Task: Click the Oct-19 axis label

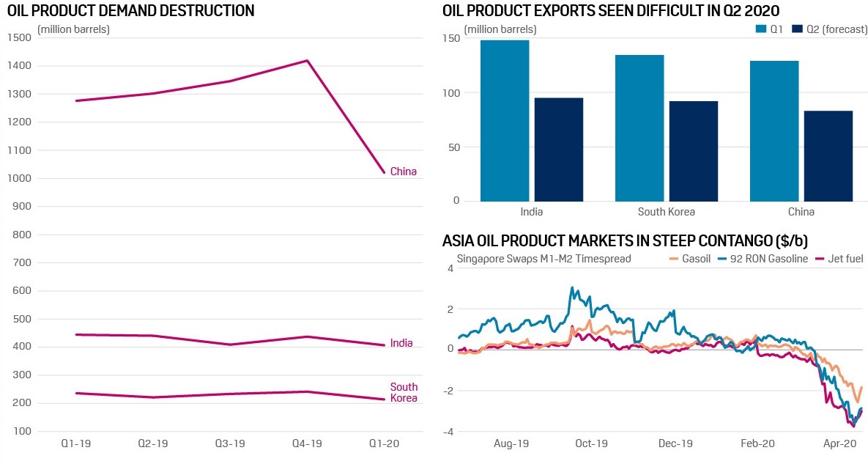Action: click(592, 443)
